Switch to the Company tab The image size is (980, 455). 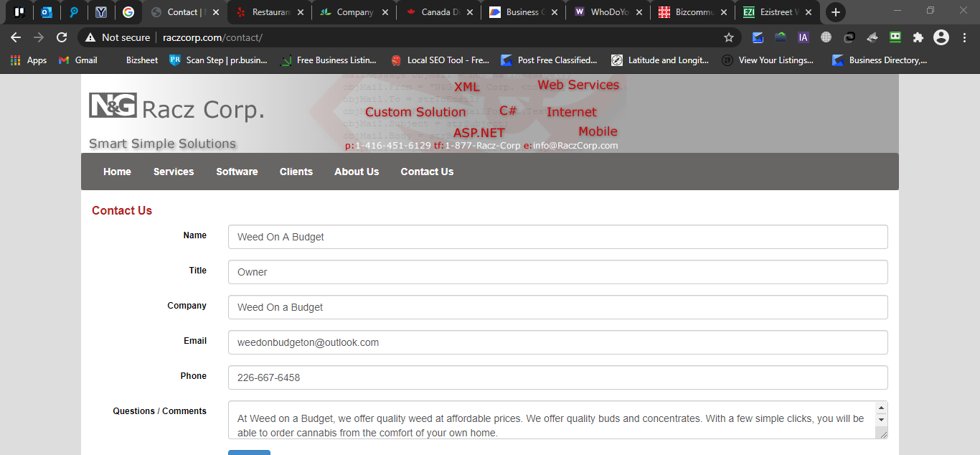355,12
